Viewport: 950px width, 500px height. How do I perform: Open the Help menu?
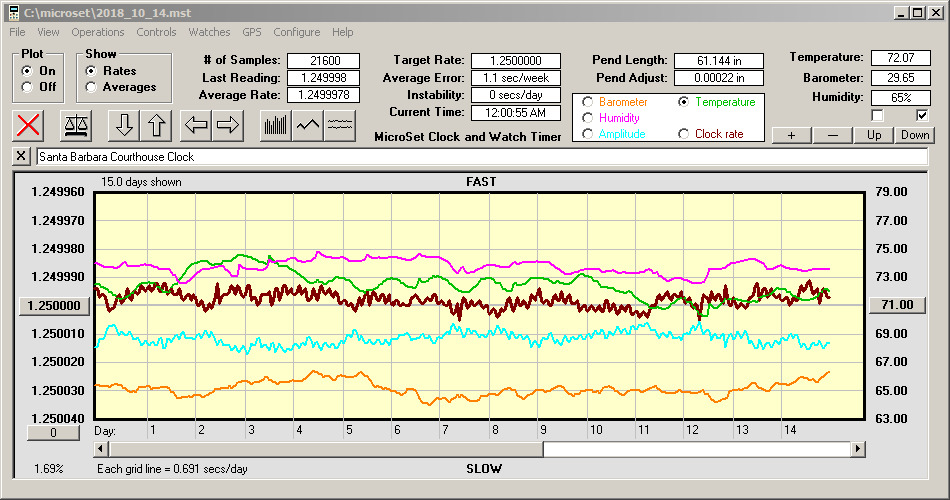pos(342,32)
